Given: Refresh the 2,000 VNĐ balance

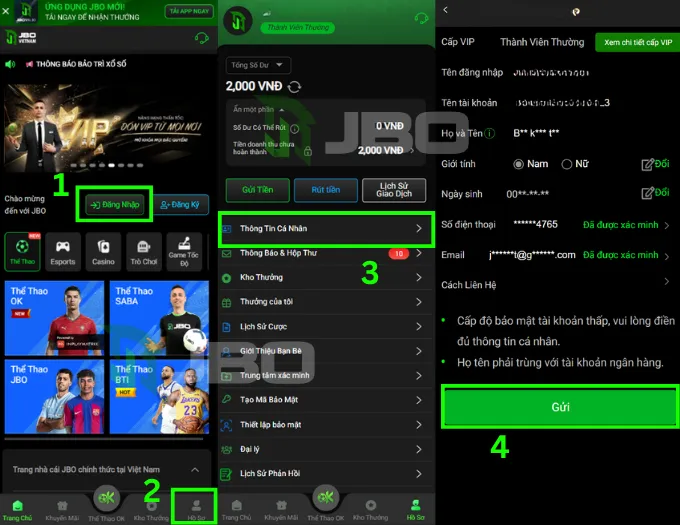Looking at the screenshot, I should [294, 87].
